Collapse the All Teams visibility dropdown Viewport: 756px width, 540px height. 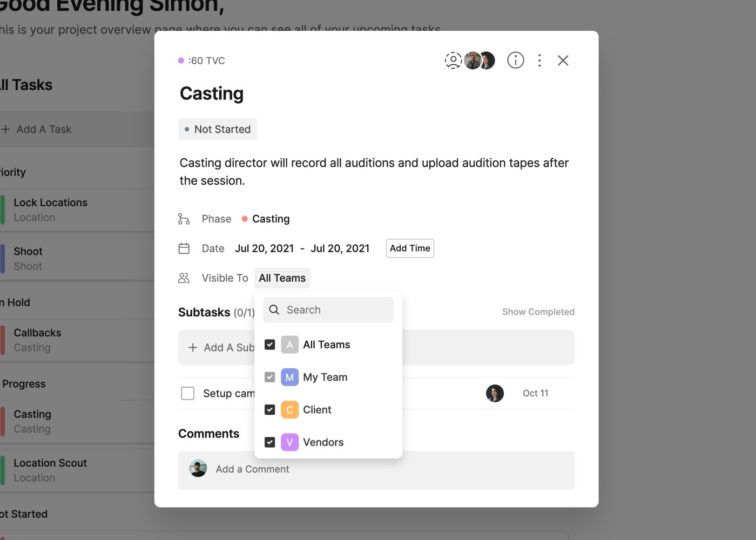coord(282,278)
